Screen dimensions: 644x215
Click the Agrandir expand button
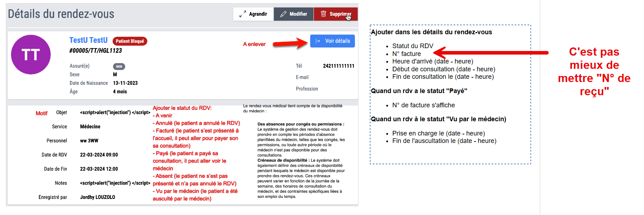253,14
